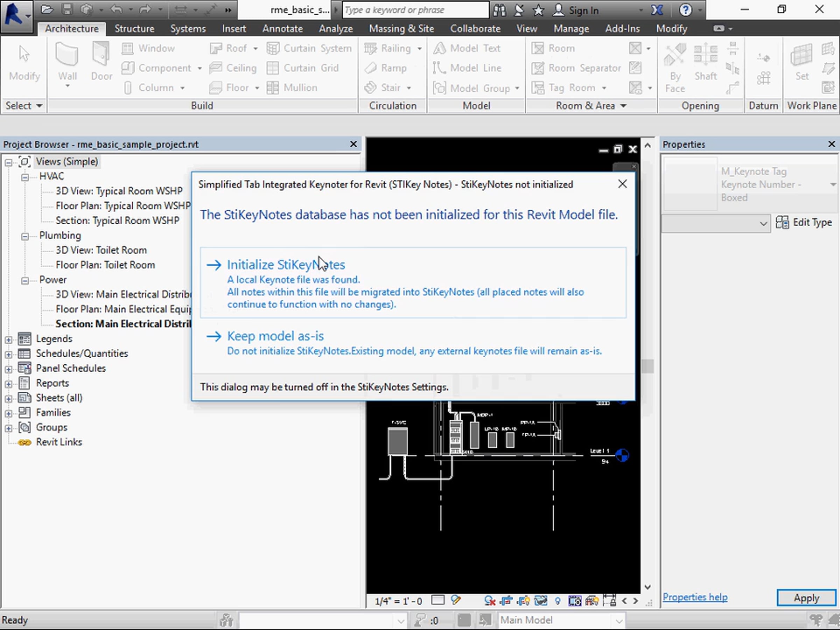Open the Help question mark icon
Screen dimensions: 840x630
click(x=685, y=10)
